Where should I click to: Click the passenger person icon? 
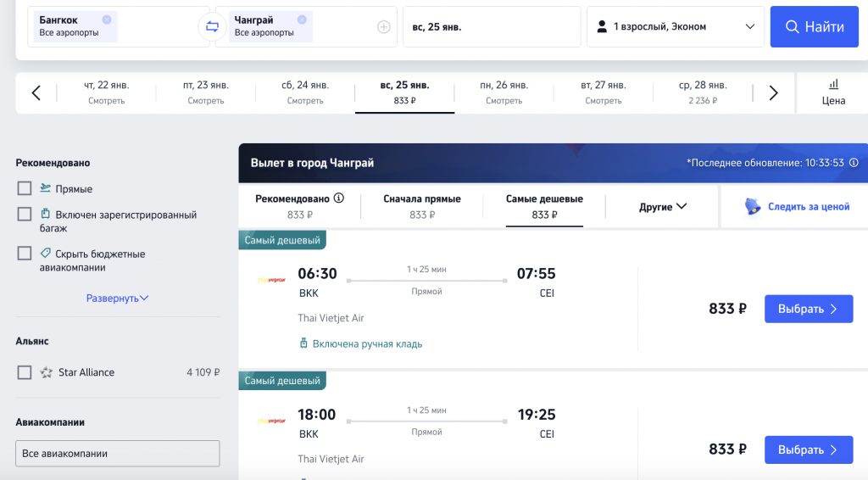[602, 26]
